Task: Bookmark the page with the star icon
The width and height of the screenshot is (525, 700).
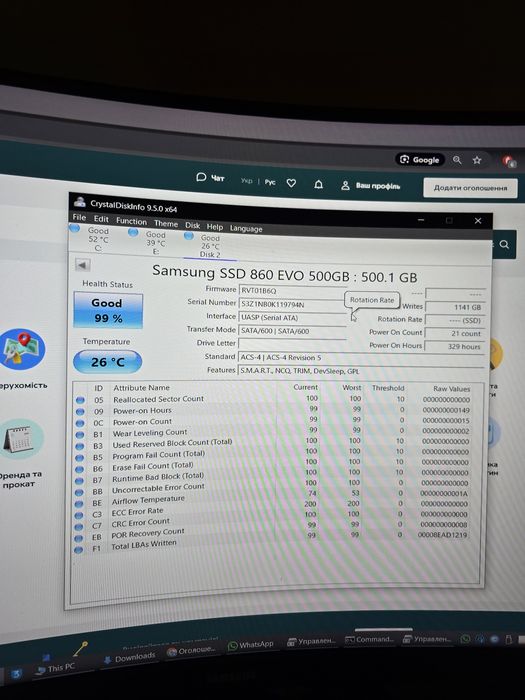Action: click(477, 160)
